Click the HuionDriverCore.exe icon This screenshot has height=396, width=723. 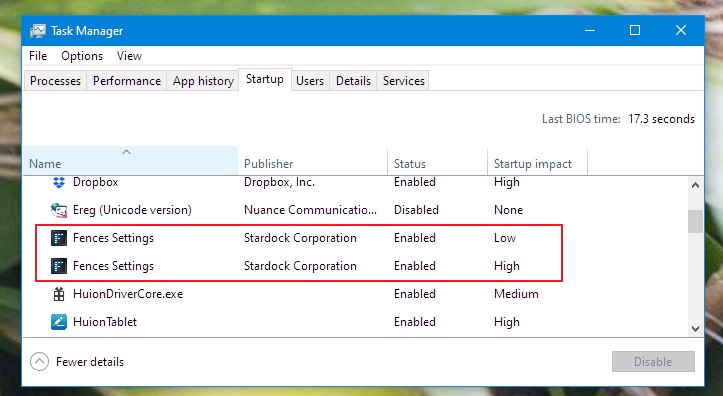click(x=59, y=294)
